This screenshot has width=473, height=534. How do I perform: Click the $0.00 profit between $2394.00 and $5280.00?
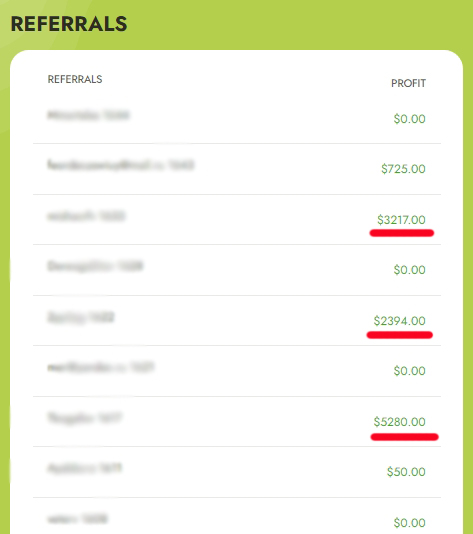click(409, 371)
